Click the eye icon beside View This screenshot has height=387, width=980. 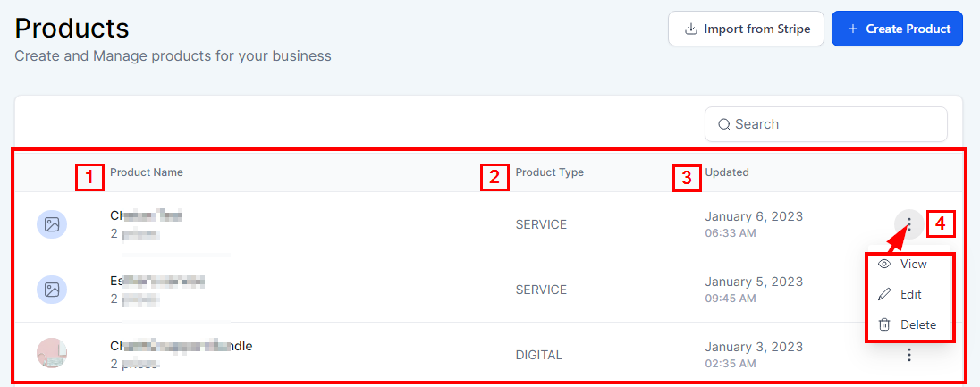click(x=884, y=265)
